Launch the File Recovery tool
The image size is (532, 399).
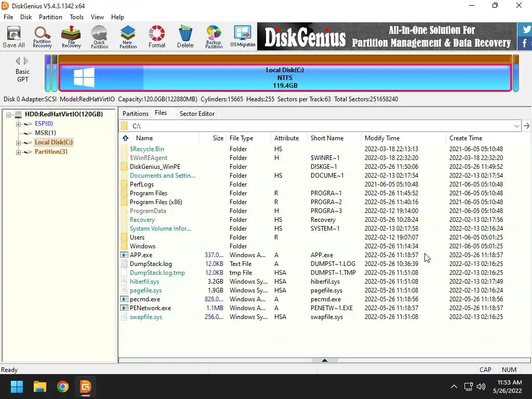[x=71, y=37]
